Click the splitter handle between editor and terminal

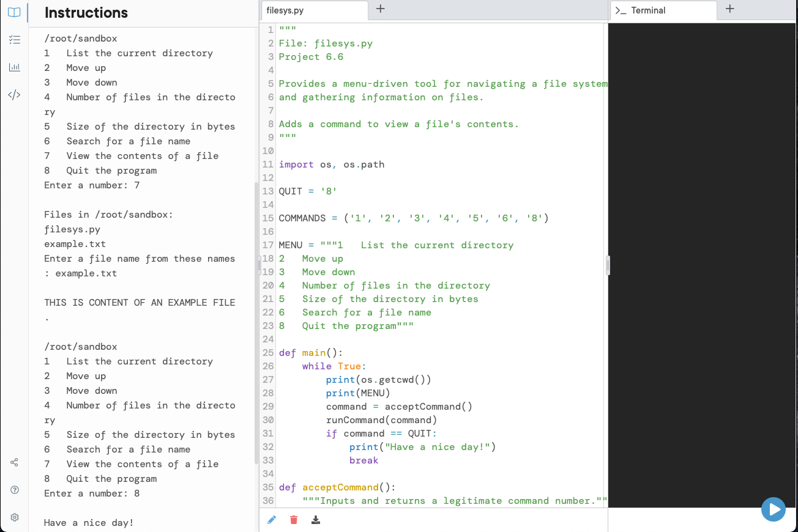608,265
